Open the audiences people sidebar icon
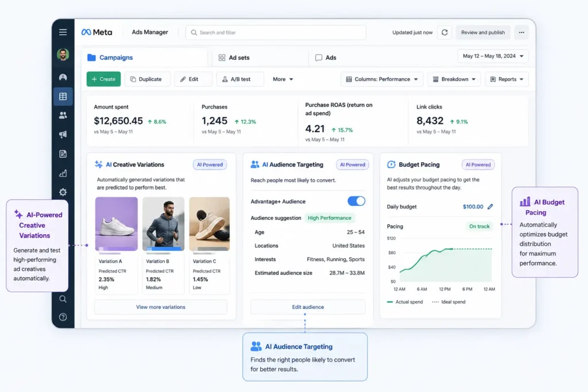Viewport: 588px width, 392px height. coord(63,115)
